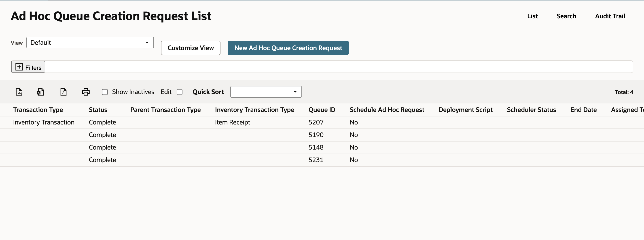The height and width of the screenshot is (240, 644).
Task: Open the Quick Sort dropdown
Action: click(x=266, y=92)
